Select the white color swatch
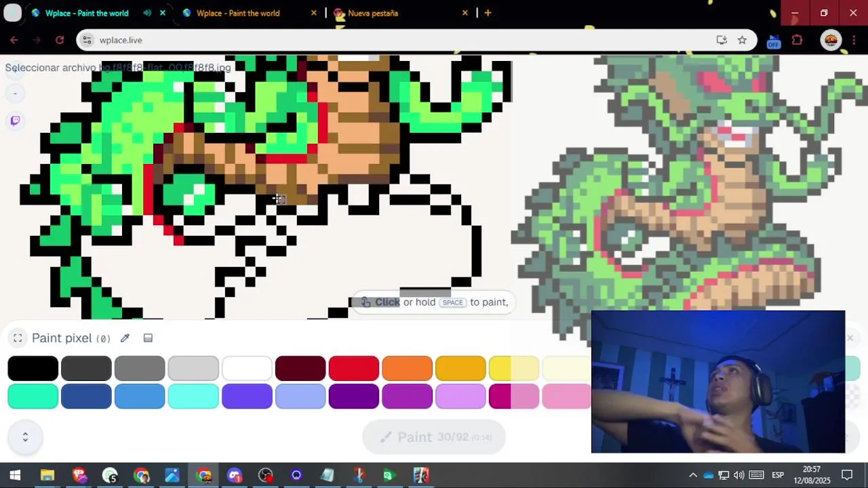Screen dimensions: 868x488 (247, 369)
